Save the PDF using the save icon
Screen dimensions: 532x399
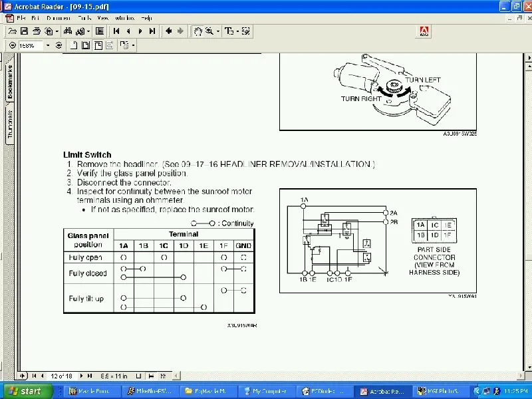tap(23, 31)
